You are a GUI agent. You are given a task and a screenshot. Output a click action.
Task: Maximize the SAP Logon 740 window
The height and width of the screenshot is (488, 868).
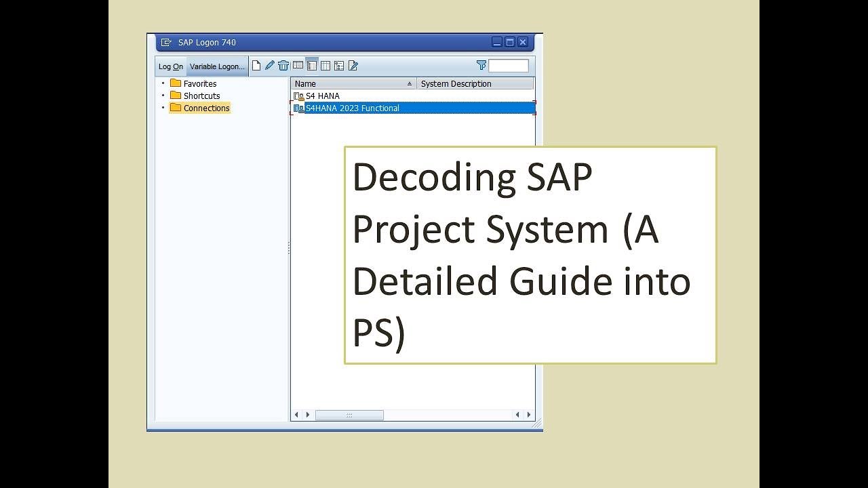(510, 42)
